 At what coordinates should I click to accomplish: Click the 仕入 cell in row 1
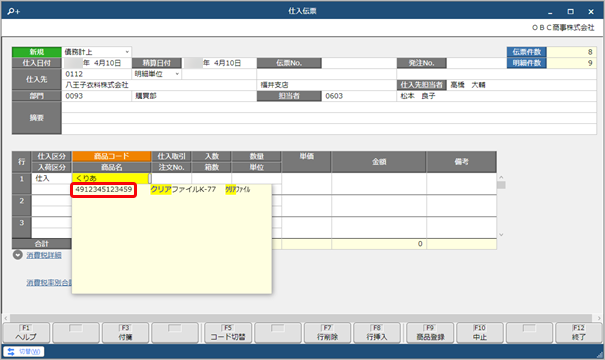[x=51, y=178]
